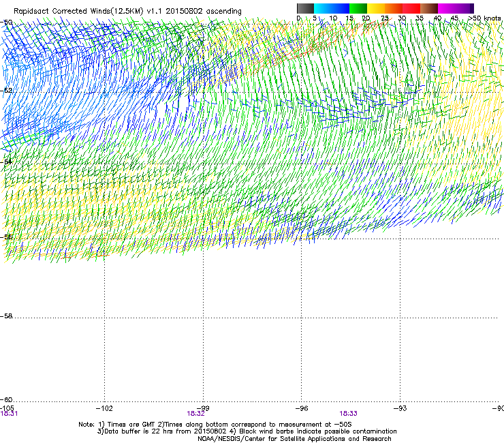
Task: Click the '45' label under the color bar
Action: [x=454, y=18]
